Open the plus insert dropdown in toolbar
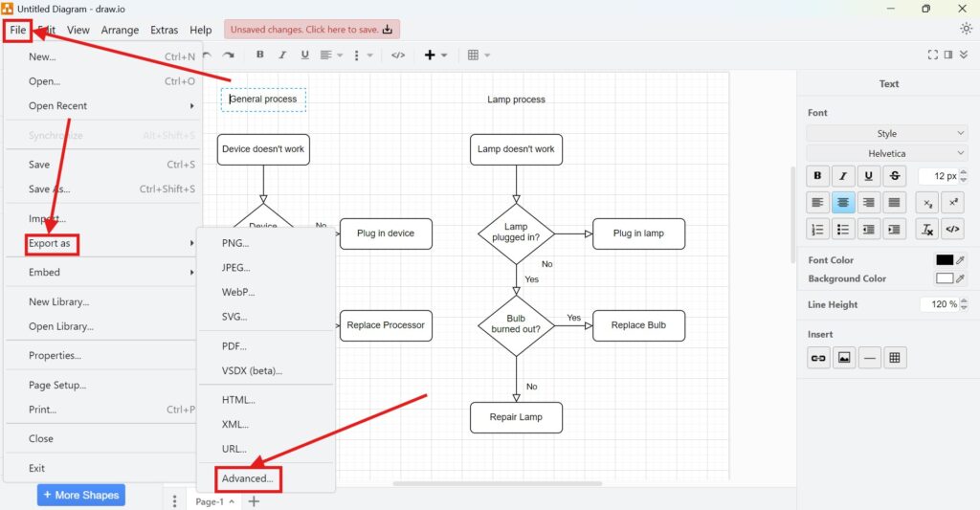The width and height of the screenshot is (980, 510). (x=435, y=55)
